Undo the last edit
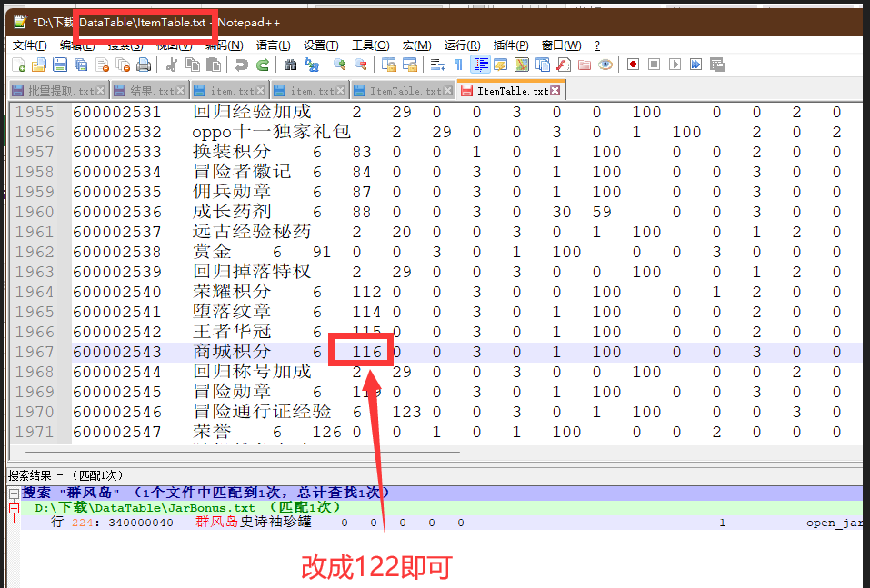 [x=241, y=65]
